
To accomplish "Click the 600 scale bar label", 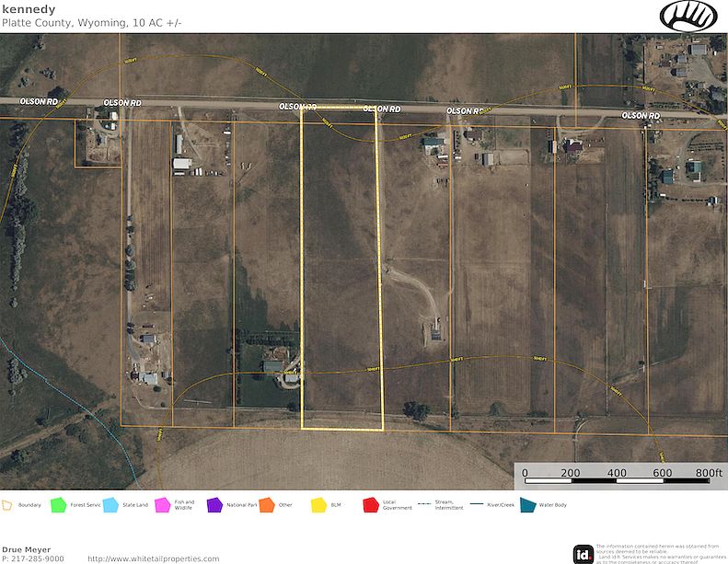I will pos(662,473).
